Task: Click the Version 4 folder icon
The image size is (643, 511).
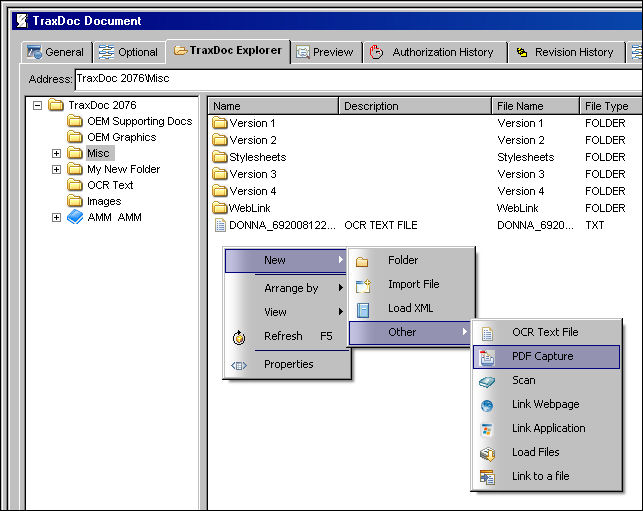Action: tap(220, 191)
